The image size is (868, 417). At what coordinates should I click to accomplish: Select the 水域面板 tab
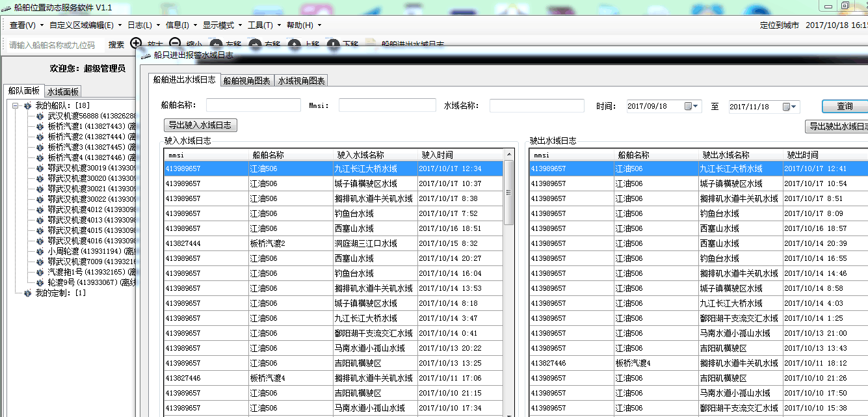(62, 92)
